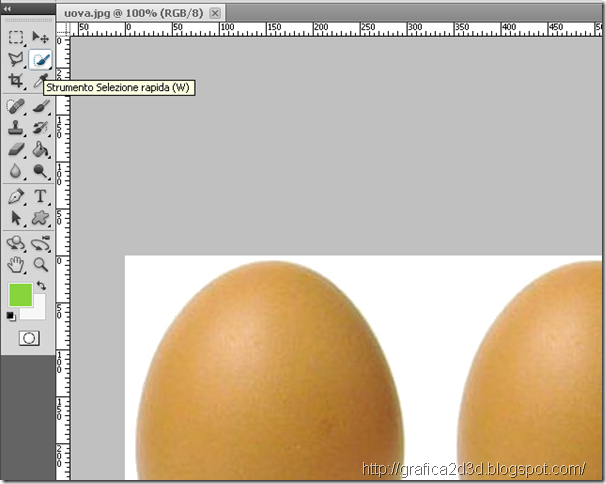Select the Custom Shape tool
Image resolution: width=606 pixels, height=484 pixels.
pos(40,218)
